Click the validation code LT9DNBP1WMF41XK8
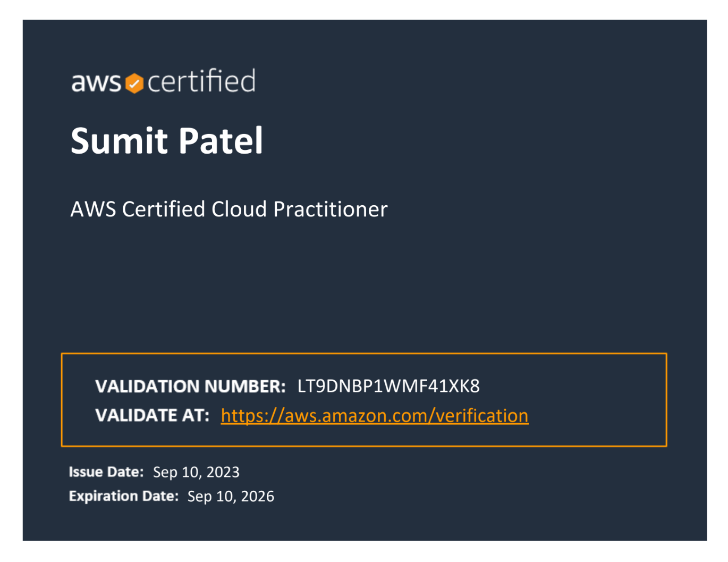The image size is (728, 562). point(388,386)
